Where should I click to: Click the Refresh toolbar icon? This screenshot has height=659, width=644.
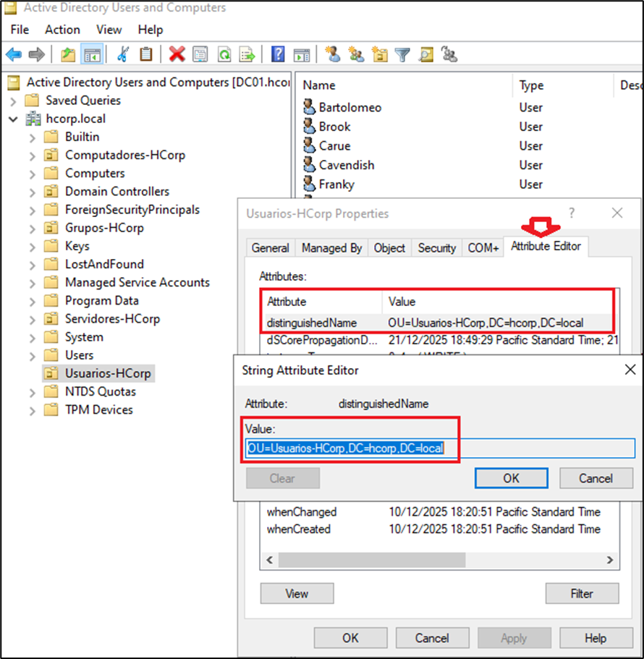click(224, 54)
